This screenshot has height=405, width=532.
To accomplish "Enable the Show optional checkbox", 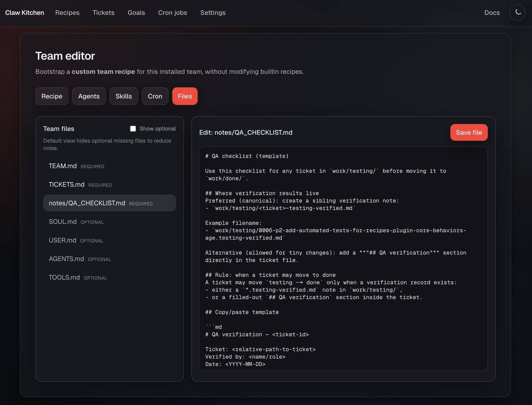I will (133, 129).
